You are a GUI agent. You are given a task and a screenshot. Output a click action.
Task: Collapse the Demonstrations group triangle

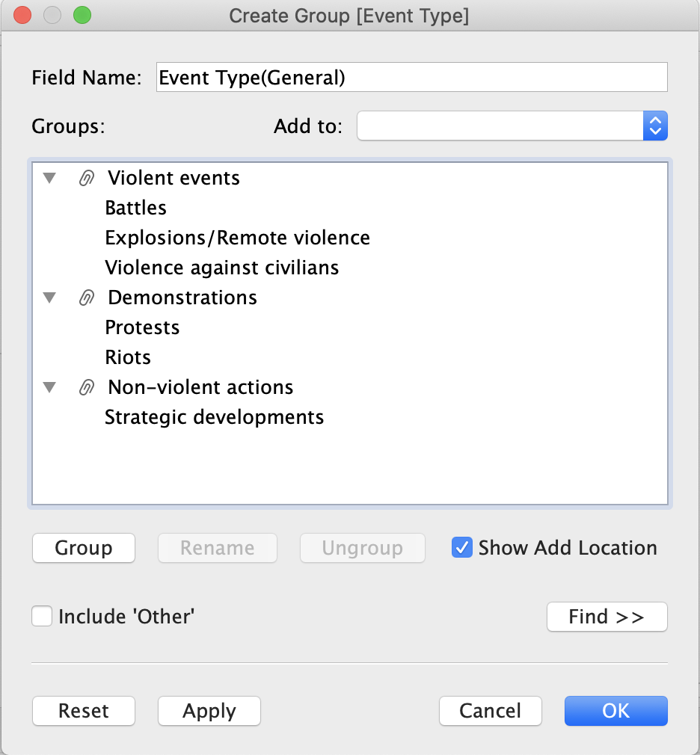(50, 298)
